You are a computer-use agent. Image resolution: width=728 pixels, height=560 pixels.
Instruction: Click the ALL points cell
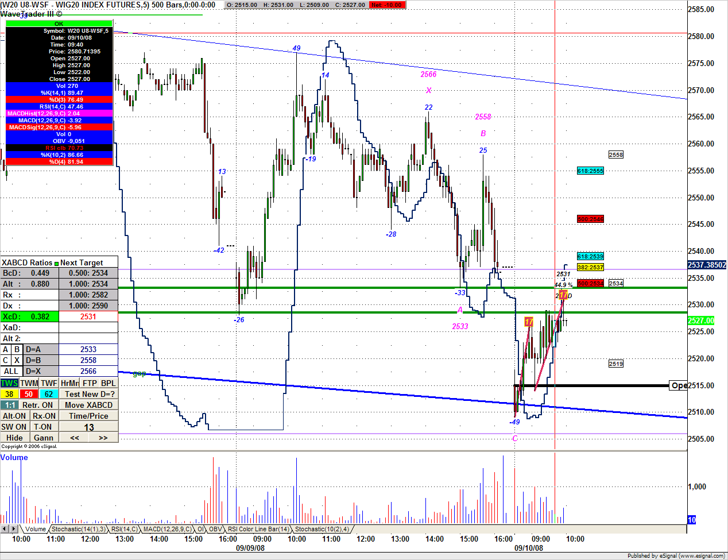tap(11, 371)
